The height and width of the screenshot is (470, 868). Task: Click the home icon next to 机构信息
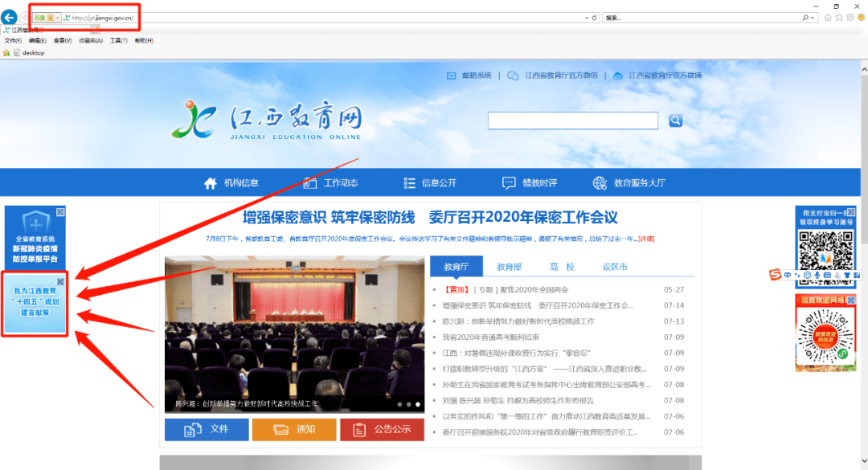click(x=210, y=182)
